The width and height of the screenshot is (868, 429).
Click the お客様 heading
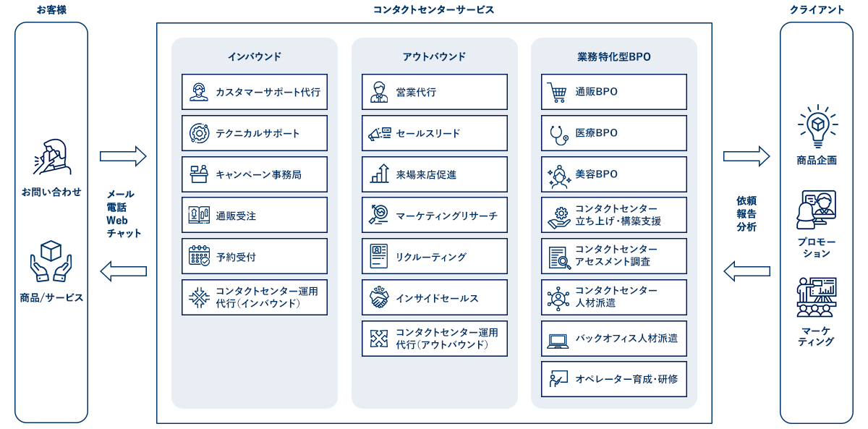(51, 9)
